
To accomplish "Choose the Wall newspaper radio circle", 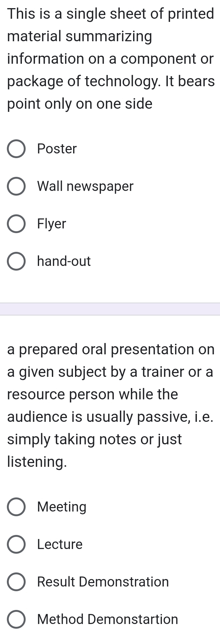I will [x=16, y=186].
